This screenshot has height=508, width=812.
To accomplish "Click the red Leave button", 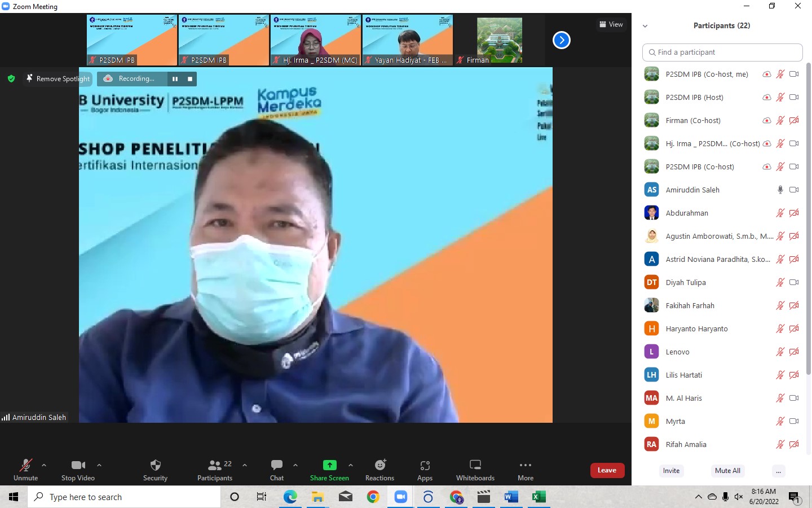I will click(607, 470).
